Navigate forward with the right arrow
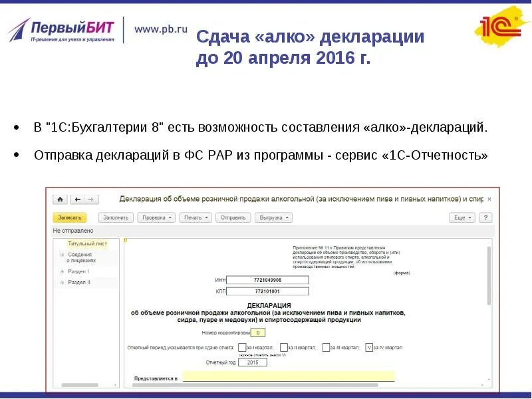The width and height of the screenshot is (532, 399). click(x=91, y=199)
